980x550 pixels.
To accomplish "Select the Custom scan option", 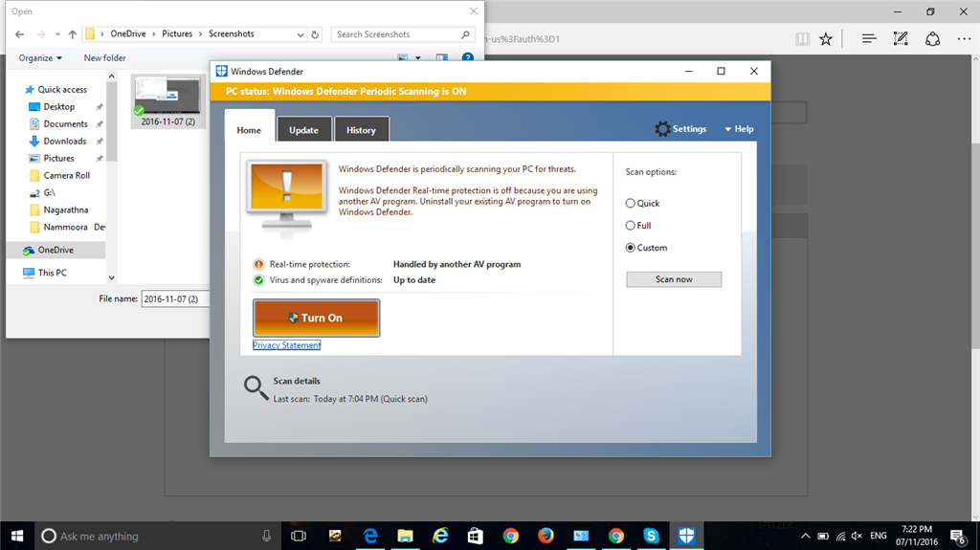I will coord(630,248).
